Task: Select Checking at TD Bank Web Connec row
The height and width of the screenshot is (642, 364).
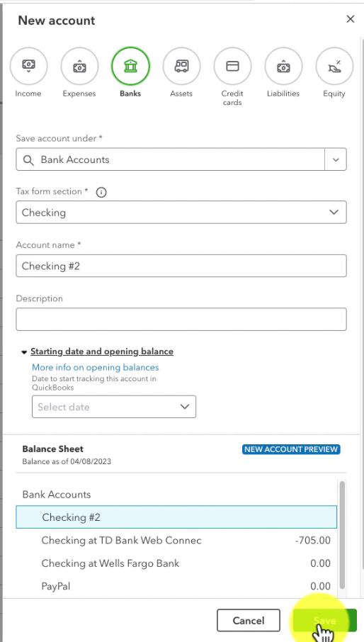Action: tap(176, 541)
